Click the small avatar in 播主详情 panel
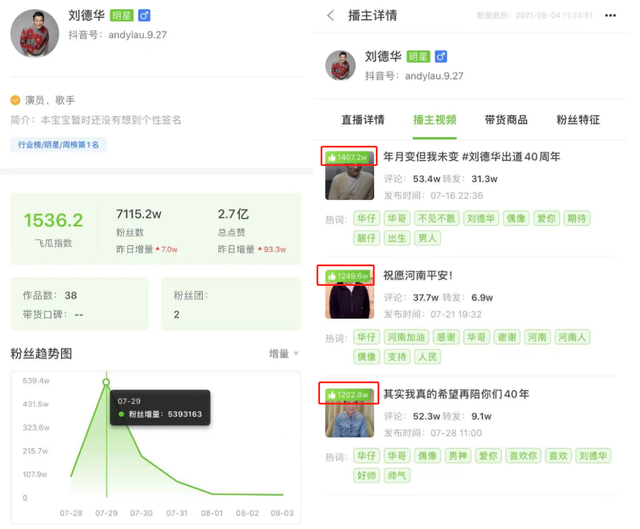Screen dimensions: 640x529 click(340, 65)
